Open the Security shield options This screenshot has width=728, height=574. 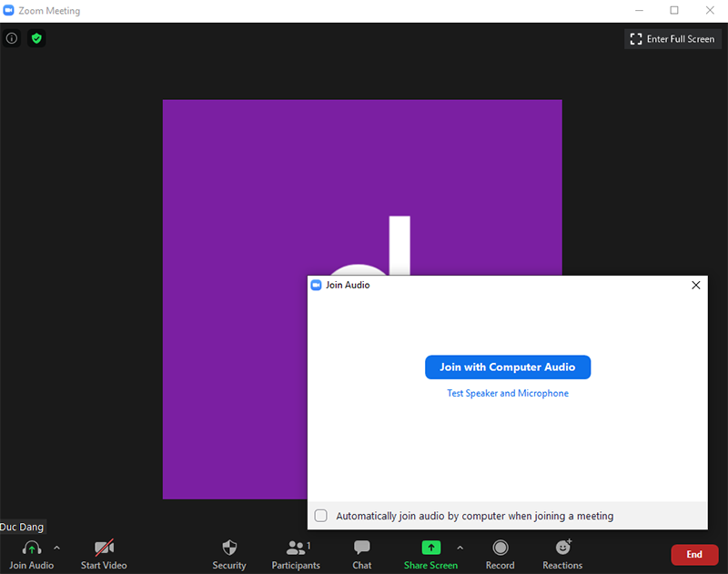(x=229, y=549)
